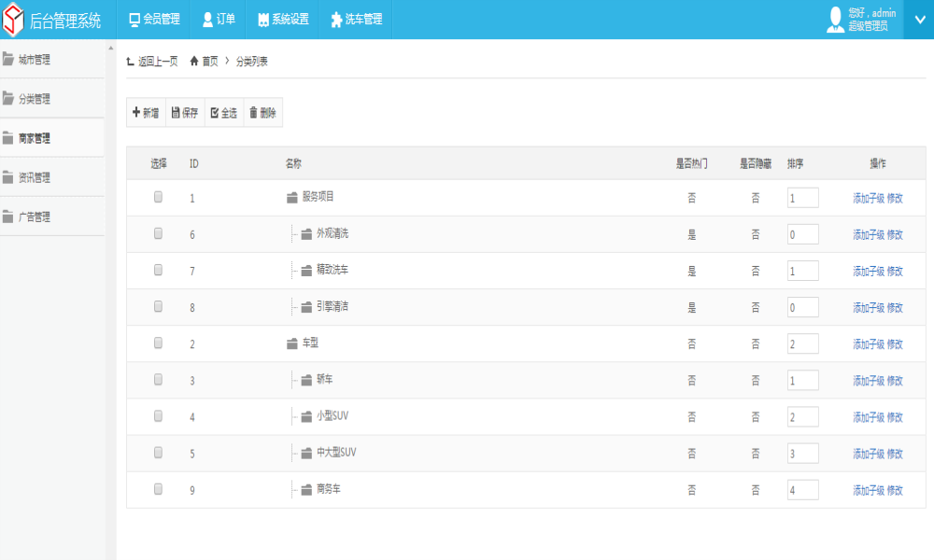Click 修改 for 服务项目 row
Screen dimensions: 934x560
tap(895, 198)
